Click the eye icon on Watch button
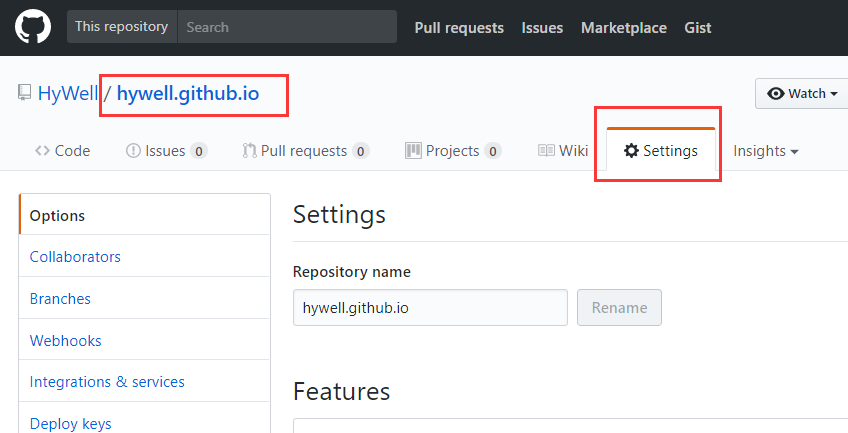The height and width of the screenshot is (433, 848). pos(776,94)
